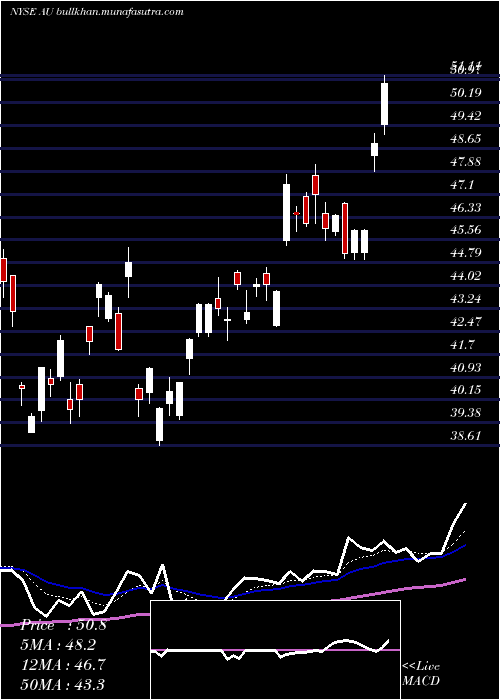Select the 38.61 lowest price label

466,436
